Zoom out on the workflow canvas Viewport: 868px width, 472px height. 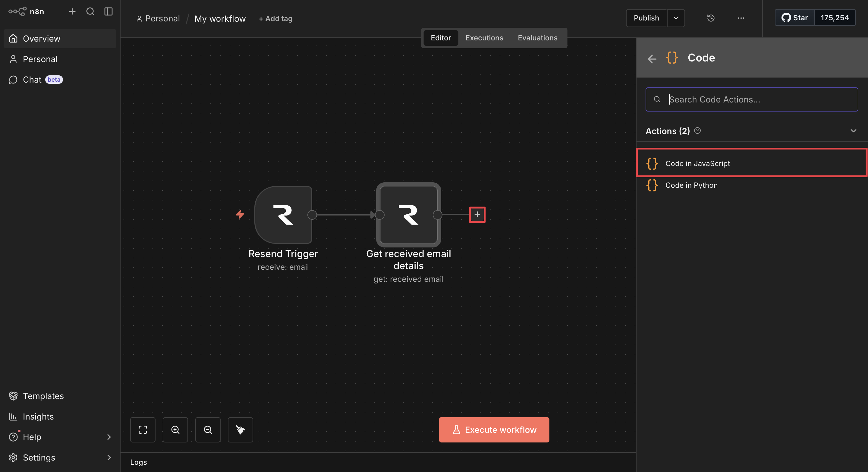tap(208, 430)
